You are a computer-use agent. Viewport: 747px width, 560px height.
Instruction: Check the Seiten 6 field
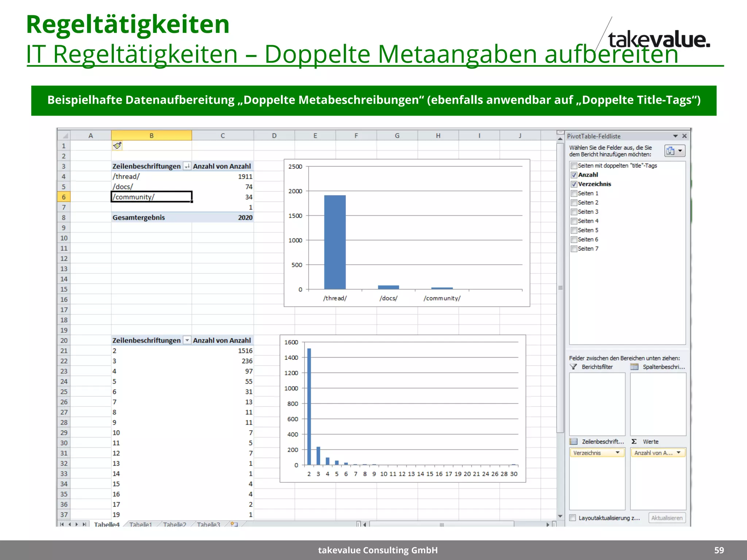574,240
